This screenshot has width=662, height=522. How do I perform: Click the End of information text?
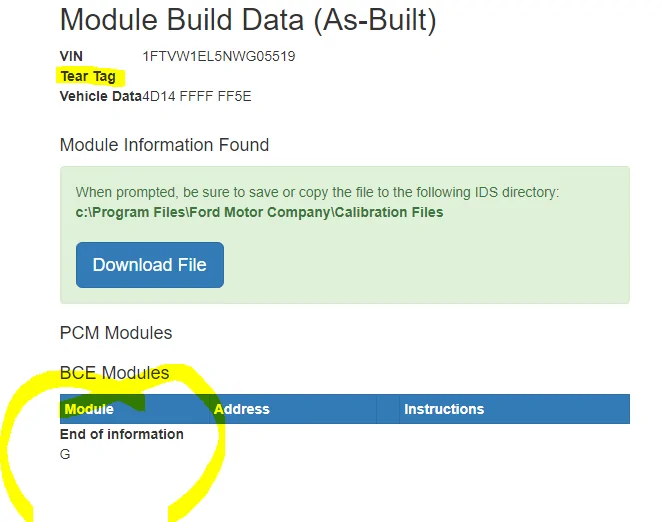[122, 434]
